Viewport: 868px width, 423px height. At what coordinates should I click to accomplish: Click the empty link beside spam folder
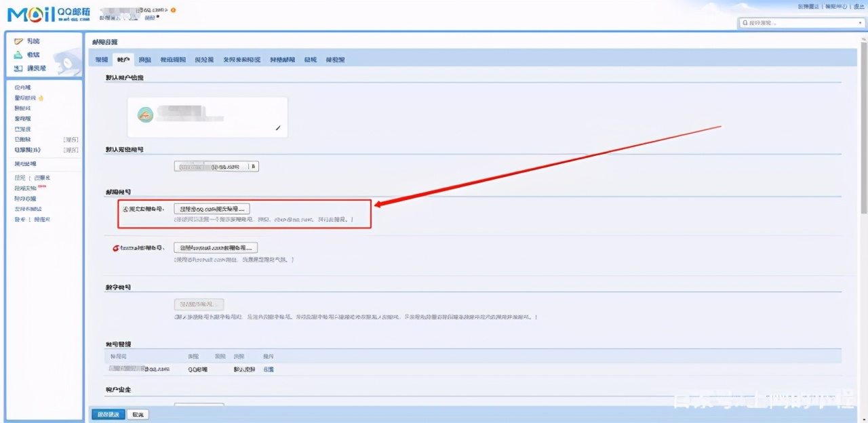click(71, 150)
